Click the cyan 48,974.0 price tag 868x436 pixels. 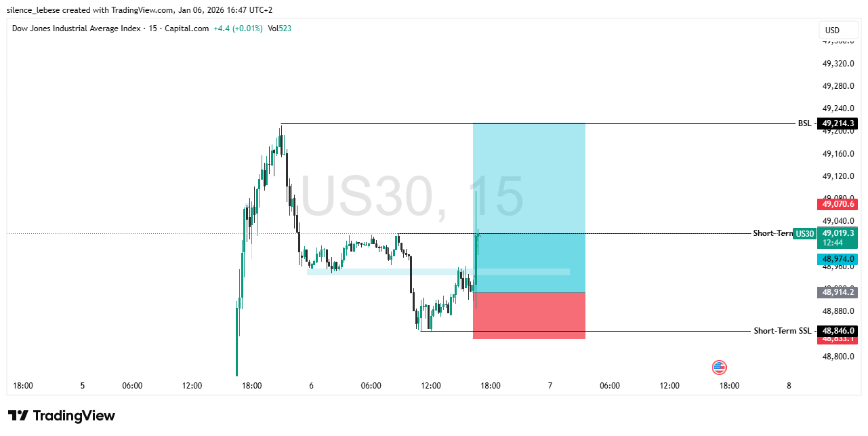(x=838, y=259)
